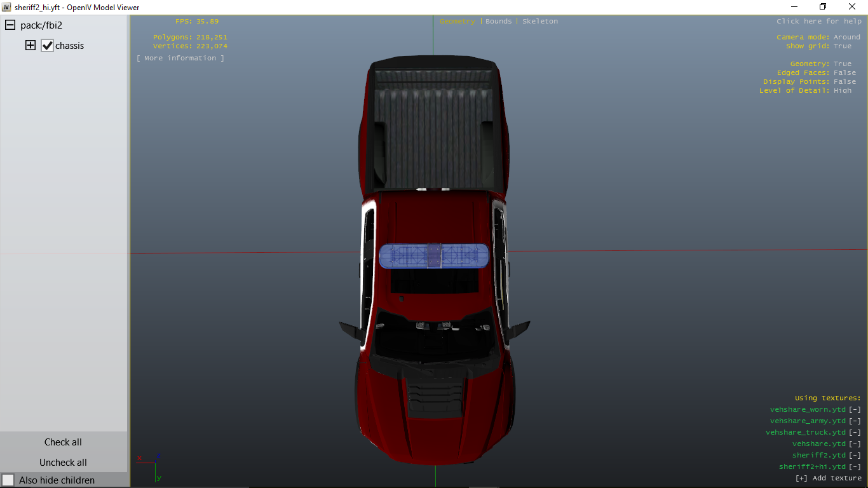The height and width of the screenshot is (488, 868).
Task: Switch to the Geometry view tab
Action: click(458, 22)
